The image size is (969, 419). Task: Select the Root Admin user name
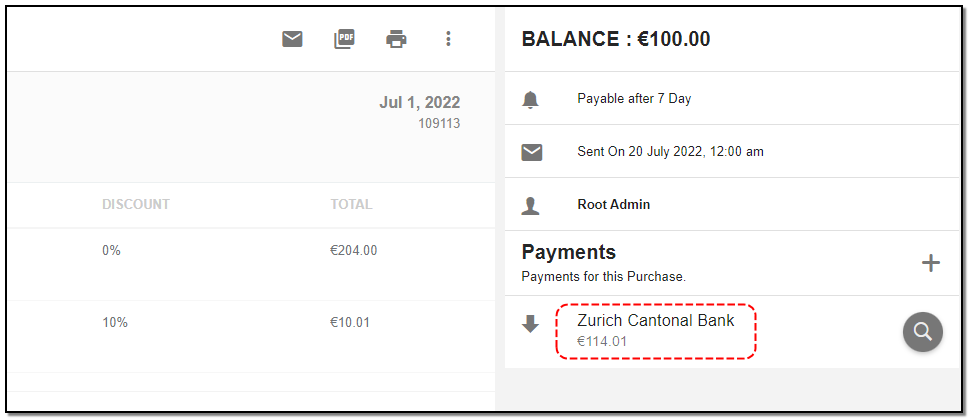pyautogui.click(x=613, y=204)
